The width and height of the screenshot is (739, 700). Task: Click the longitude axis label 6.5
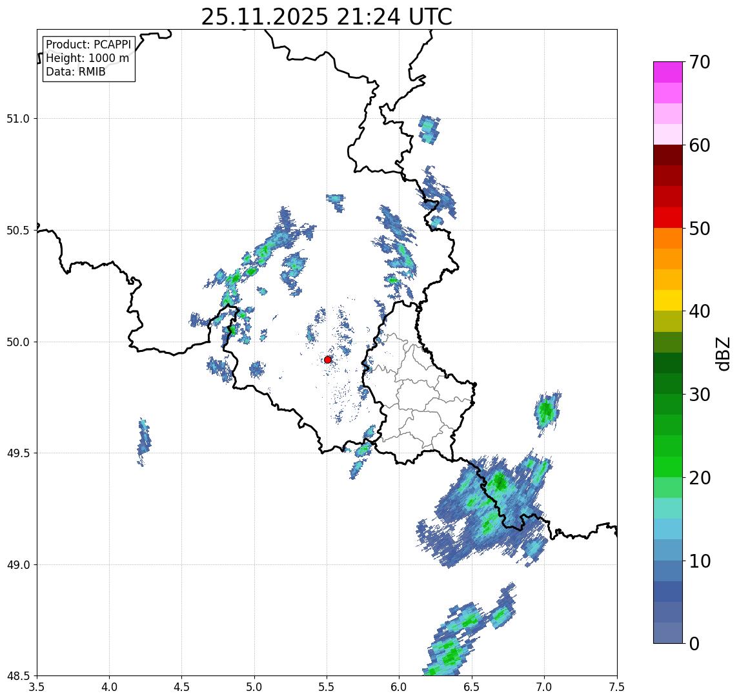(472, 687)
